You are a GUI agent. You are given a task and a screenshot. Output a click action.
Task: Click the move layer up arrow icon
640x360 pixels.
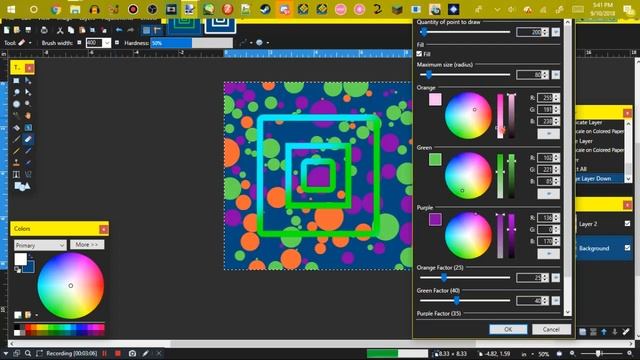point(604,332)
